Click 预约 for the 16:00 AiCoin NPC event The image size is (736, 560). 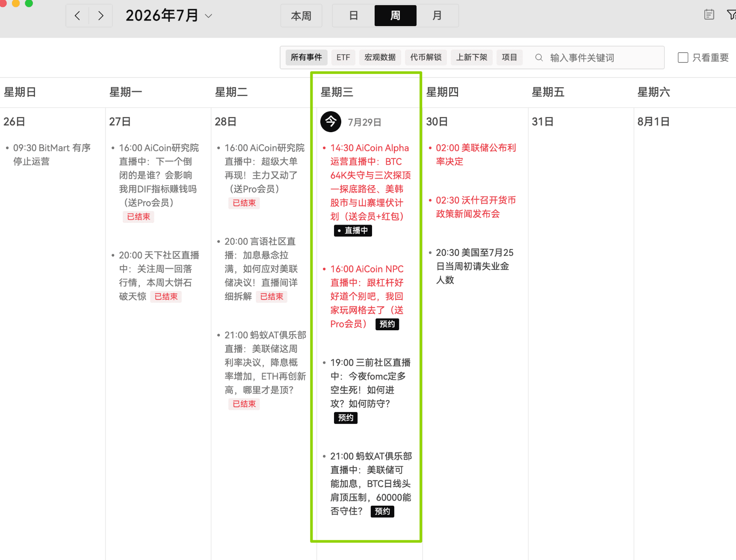(387, 324)
